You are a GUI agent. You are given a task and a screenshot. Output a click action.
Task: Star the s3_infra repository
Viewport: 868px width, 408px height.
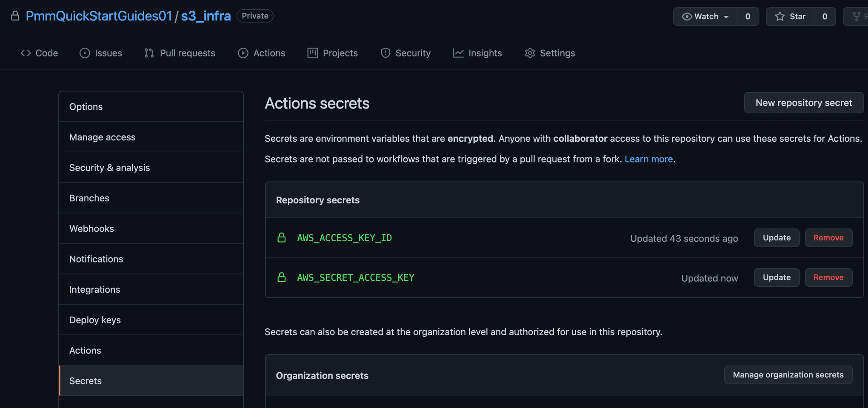(790, 17)
